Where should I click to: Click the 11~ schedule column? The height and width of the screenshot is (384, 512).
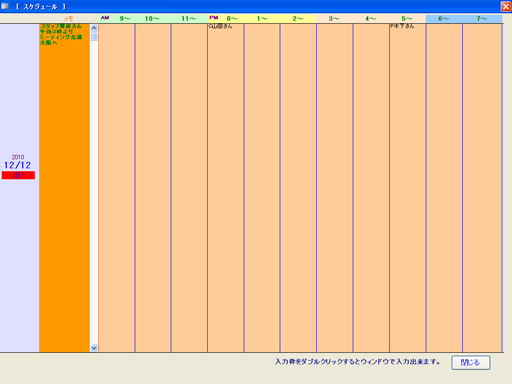(x=189, y=188)
